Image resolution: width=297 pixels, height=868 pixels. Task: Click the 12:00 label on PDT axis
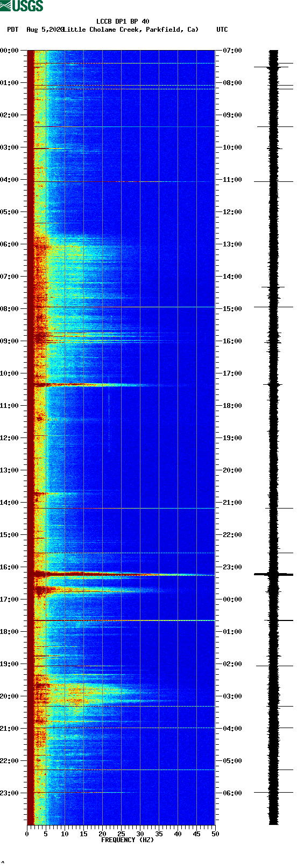[10, 438]
